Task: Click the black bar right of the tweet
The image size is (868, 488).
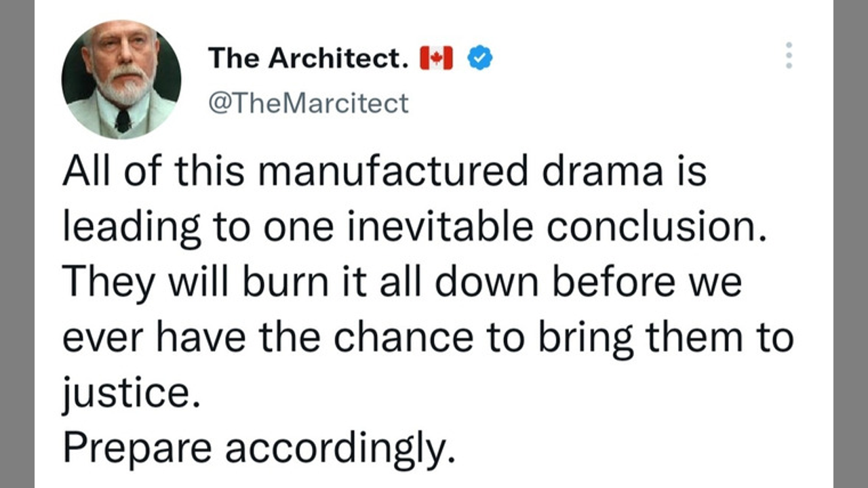Action: click(x=850, y=244)
